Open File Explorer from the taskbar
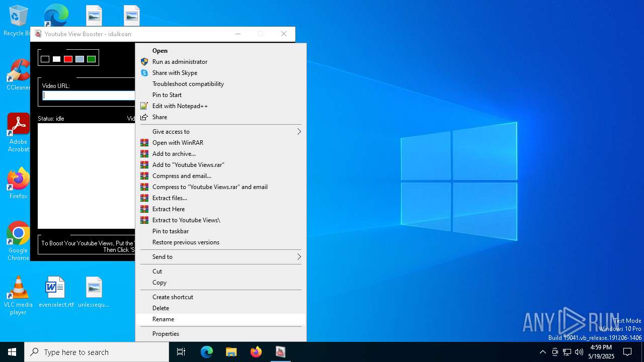Viewport: 644px width, 362px height. tap(231, 352)
